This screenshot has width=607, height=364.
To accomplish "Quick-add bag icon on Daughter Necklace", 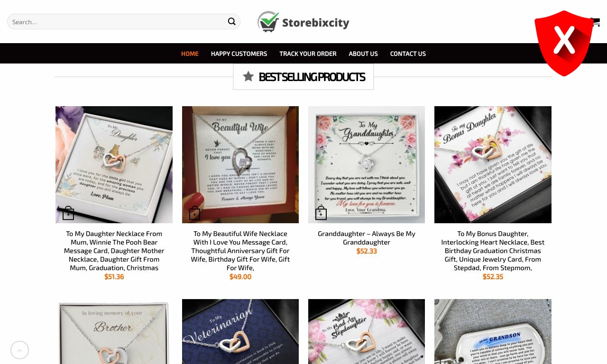I will tap(68, 213).
